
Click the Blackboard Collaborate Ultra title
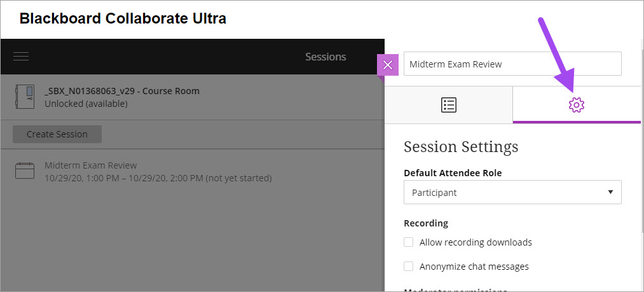123,18
